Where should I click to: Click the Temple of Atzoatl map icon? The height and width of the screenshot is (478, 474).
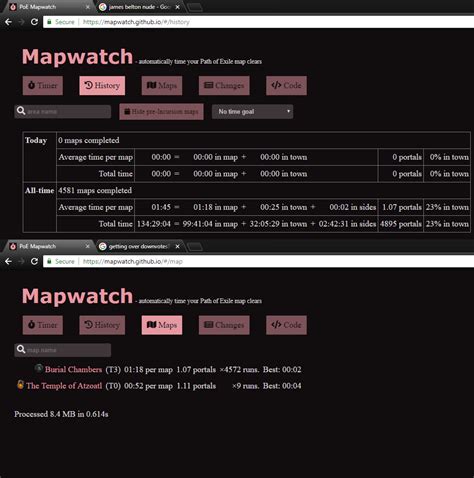(20, 384)
